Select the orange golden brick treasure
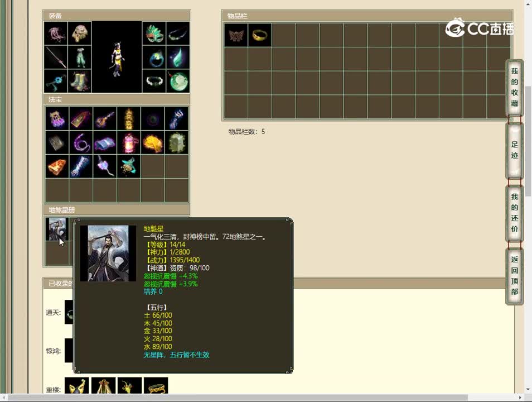The width and height of the screenshot is (532, 402). pos(57,166)
